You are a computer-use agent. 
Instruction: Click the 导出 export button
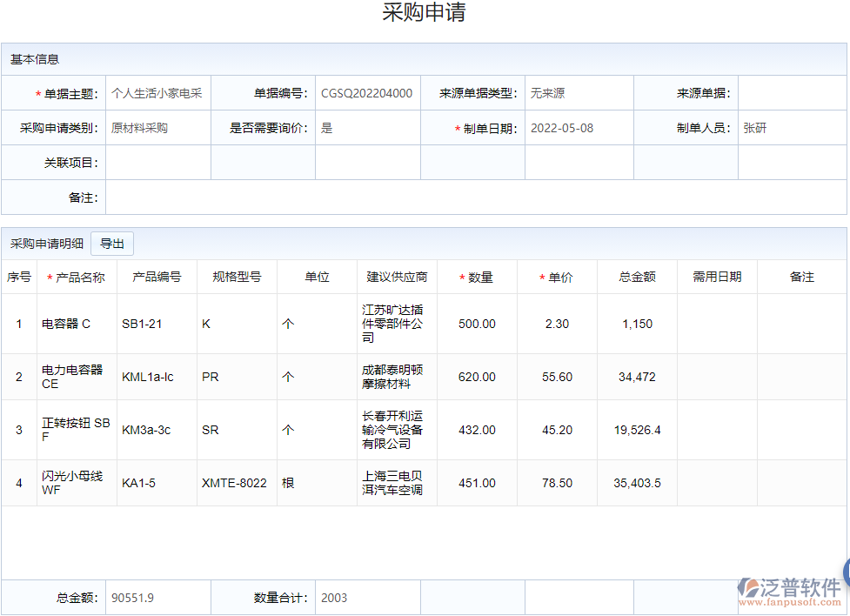pos(111,244)
